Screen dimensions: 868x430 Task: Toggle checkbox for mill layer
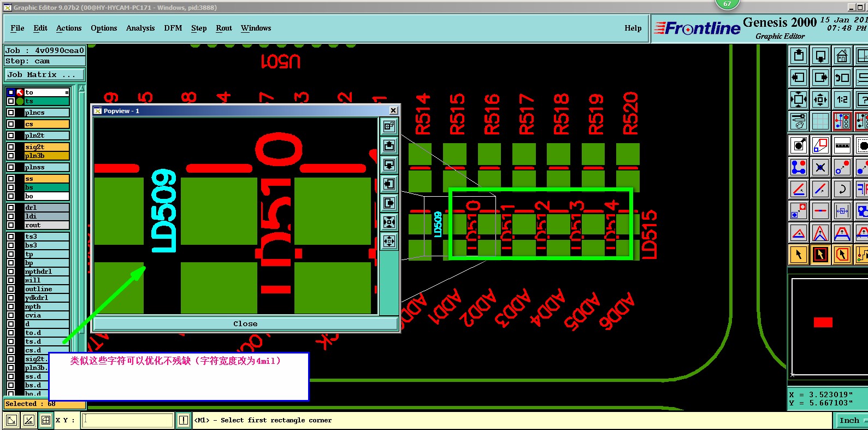tap(11, 280)
